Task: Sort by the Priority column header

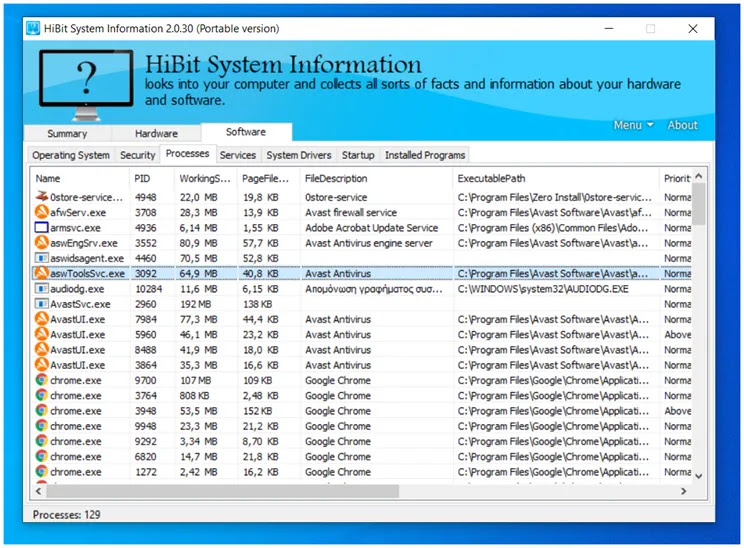Action: coord(676,178)
